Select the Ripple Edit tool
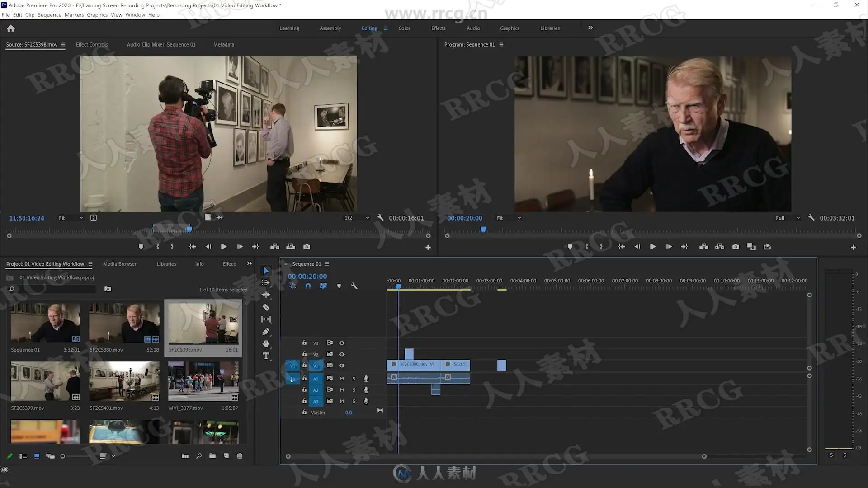 pyautogui.click(x=266, y=295)
